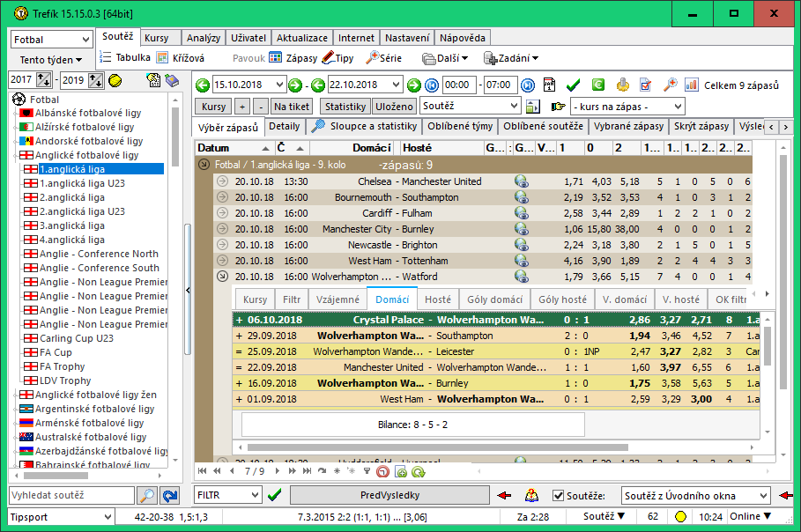This screenshot has width=801, height=532.
Task: Click the green checkmark icon in date toolbar
Action: [x=573, y=85]
